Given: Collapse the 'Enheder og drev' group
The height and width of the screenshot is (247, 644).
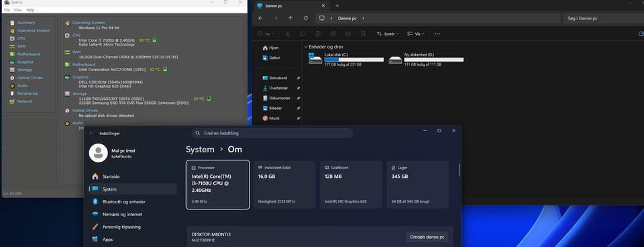Looking at the screenshot, I should click(x=306, y=47).
